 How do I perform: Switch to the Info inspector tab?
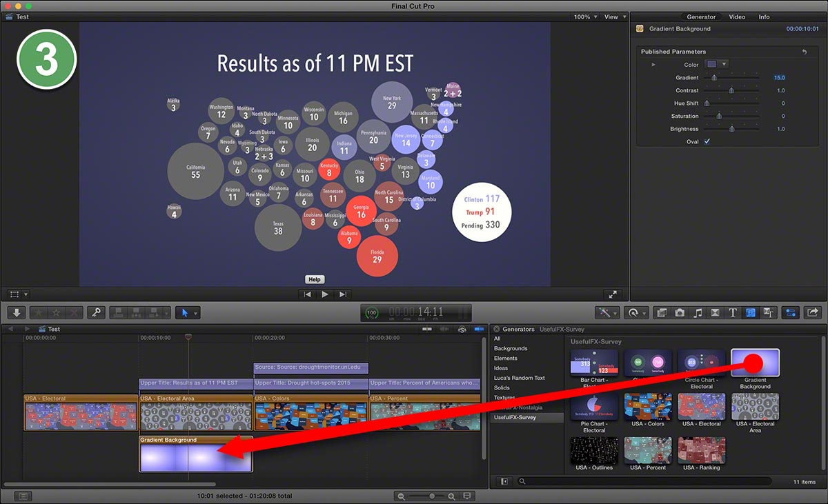(x=764, y=17)
